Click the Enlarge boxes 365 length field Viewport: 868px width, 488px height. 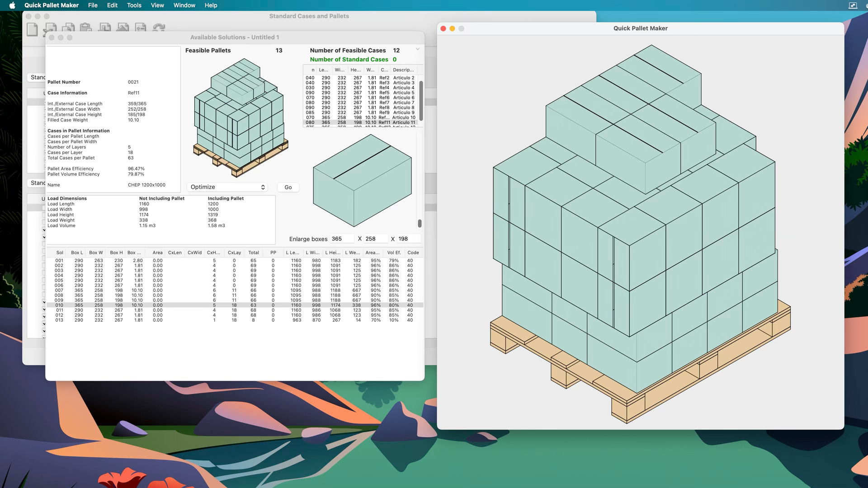point(342,239)
